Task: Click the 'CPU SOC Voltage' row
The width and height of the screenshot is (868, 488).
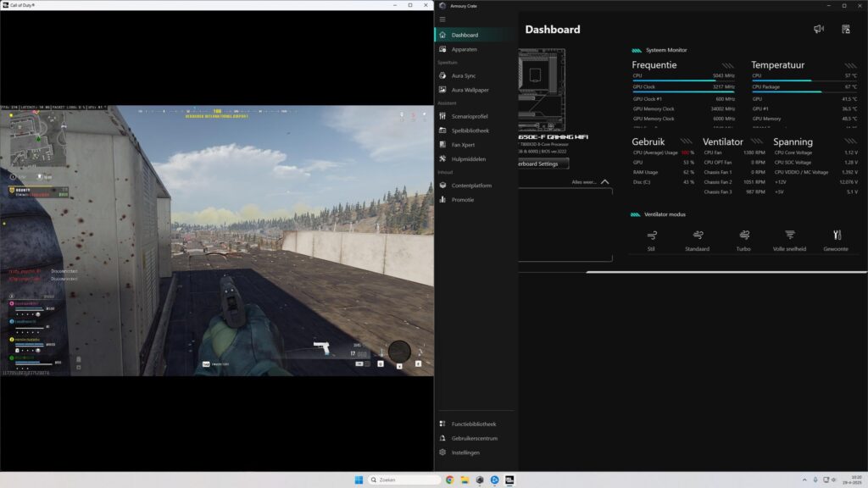Action: coord(816,163)
